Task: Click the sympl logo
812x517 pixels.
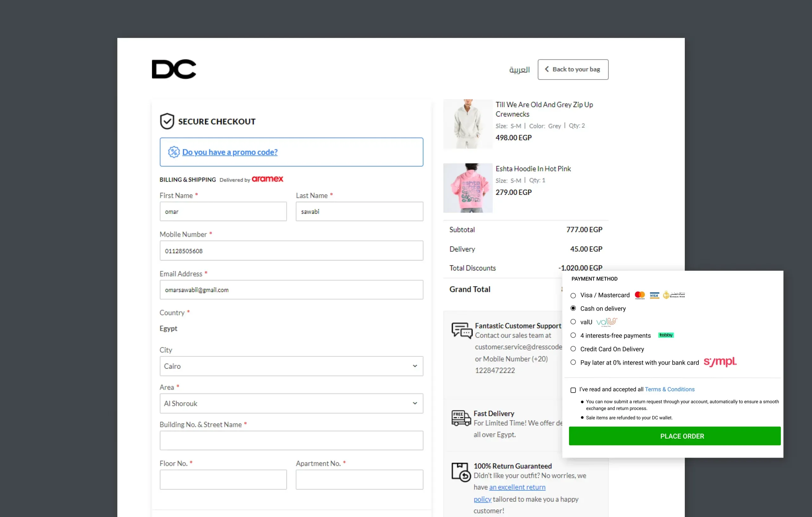Action: pos(720,362)
